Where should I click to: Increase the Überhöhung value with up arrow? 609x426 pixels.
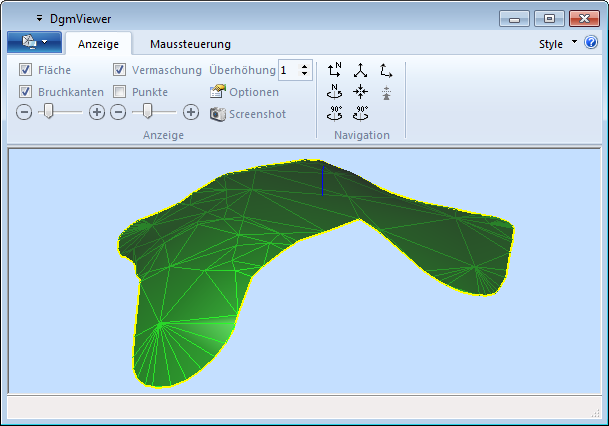(305, 66)
